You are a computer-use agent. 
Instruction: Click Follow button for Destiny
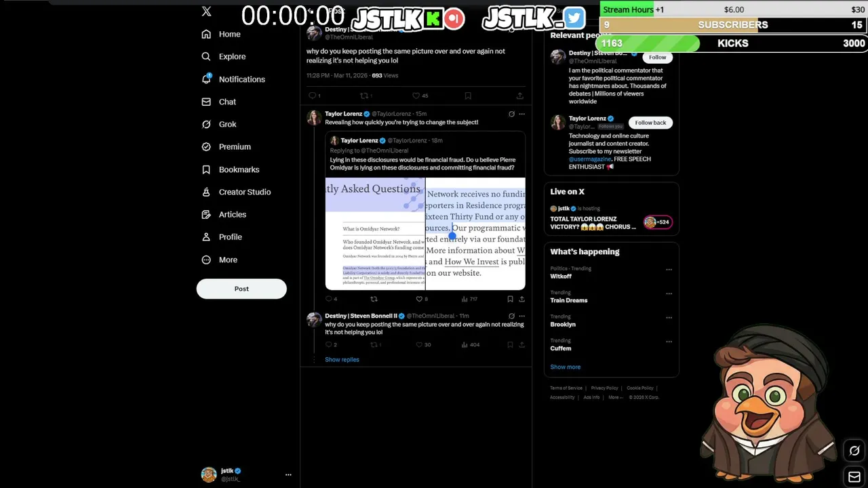coord(657,57)
